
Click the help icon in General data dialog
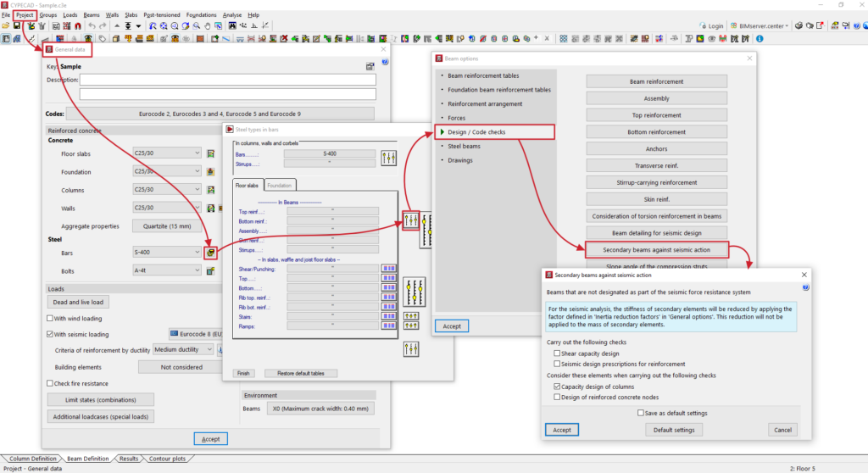(x=385, y=62)
